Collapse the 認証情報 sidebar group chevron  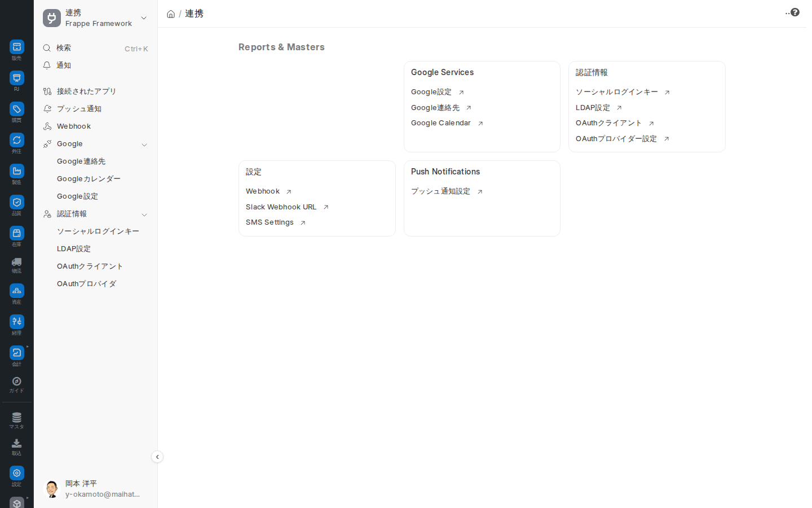tap(144, 214)
